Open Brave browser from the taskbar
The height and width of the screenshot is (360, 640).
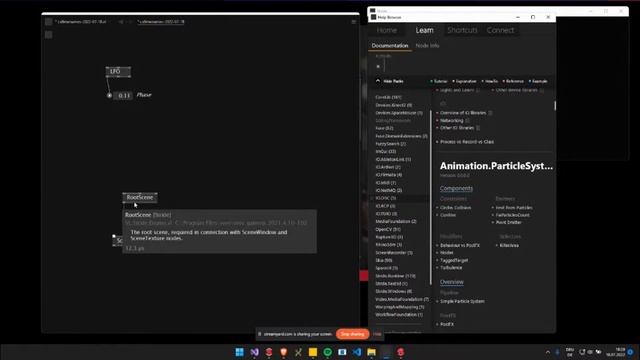pos(284,352)
